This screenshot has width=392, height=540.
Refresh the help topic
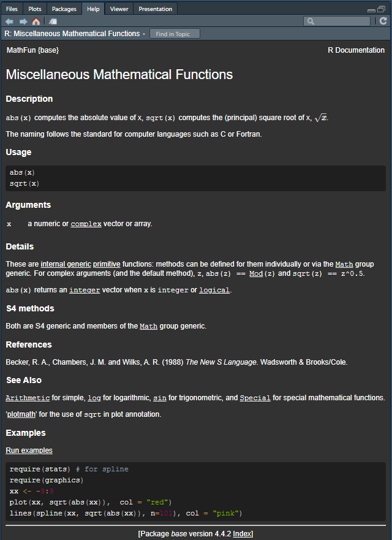click(x=383, y=21)
